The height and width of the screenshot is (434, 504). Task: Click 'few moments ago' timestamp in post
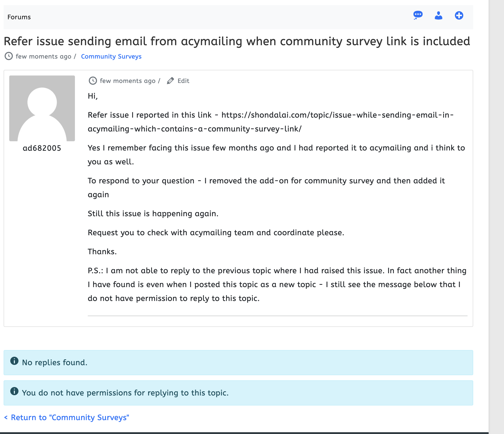(128, 81)
